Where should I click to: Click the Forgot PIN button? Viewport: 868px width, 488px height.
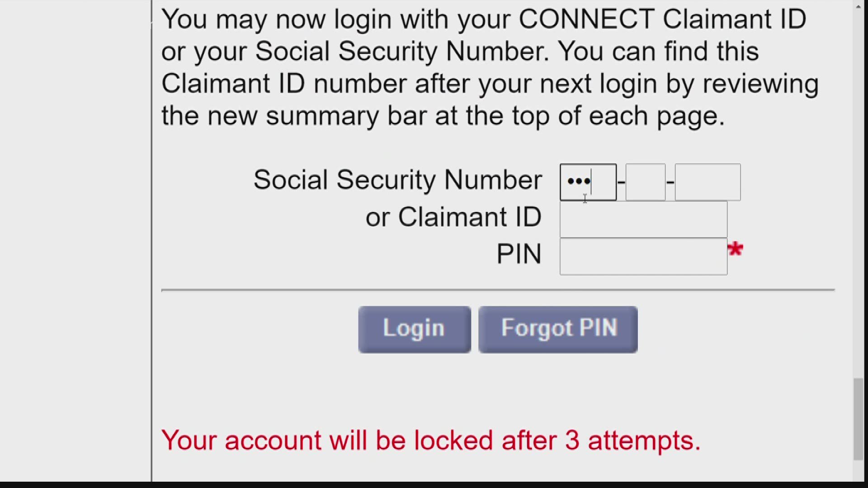pos(558,329)
